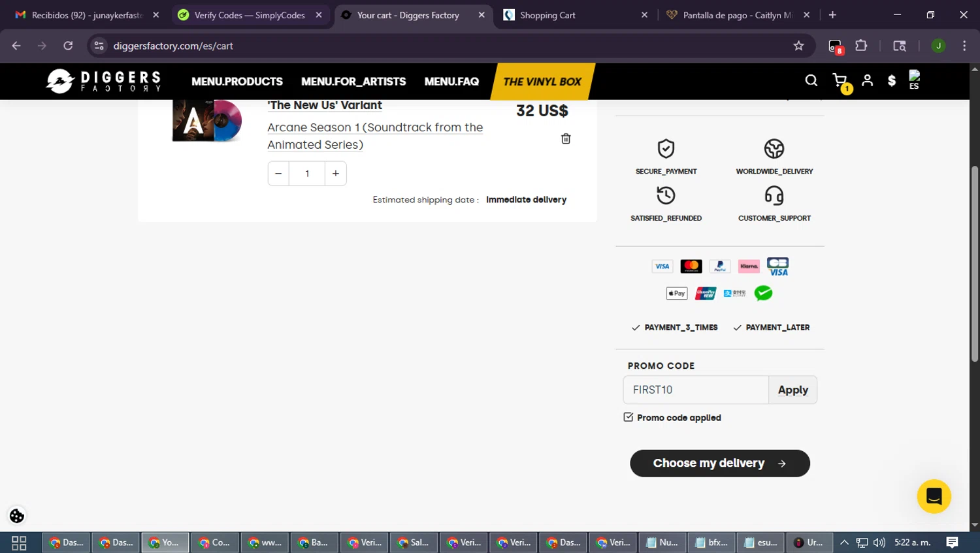Screen dimensions: 980x553
Task: Click the secure payment shield icon
Action: click(x=666, y=149)
